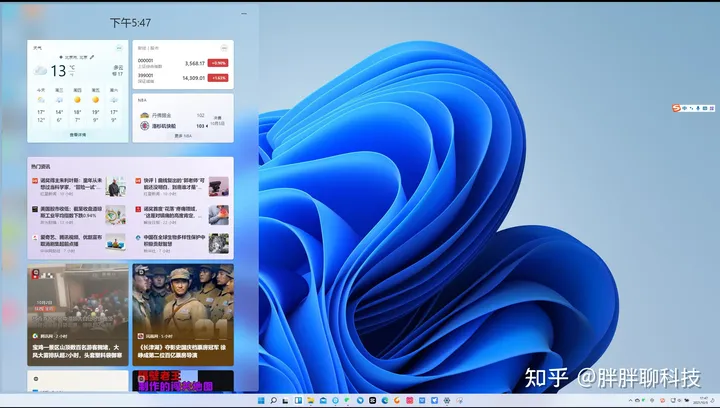Switch temperature unit to °F in weather widget

(x=72, y=74)
